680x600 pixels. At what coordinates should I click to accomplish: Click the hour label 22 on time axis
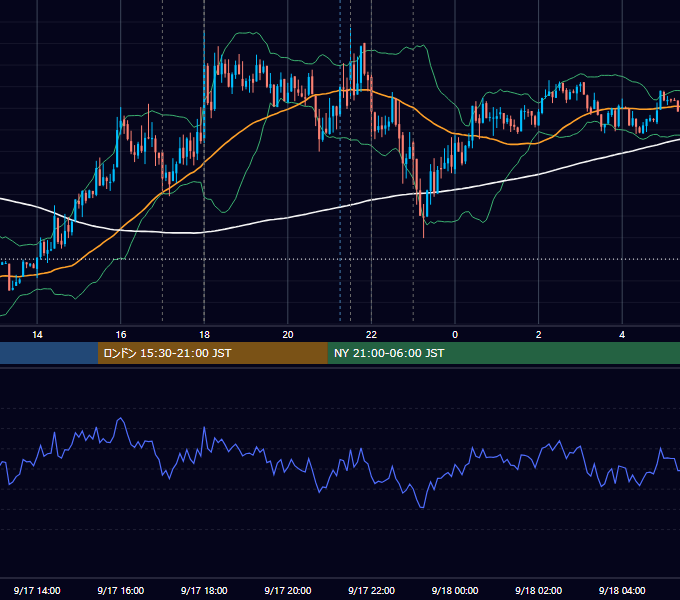[372, 335]
